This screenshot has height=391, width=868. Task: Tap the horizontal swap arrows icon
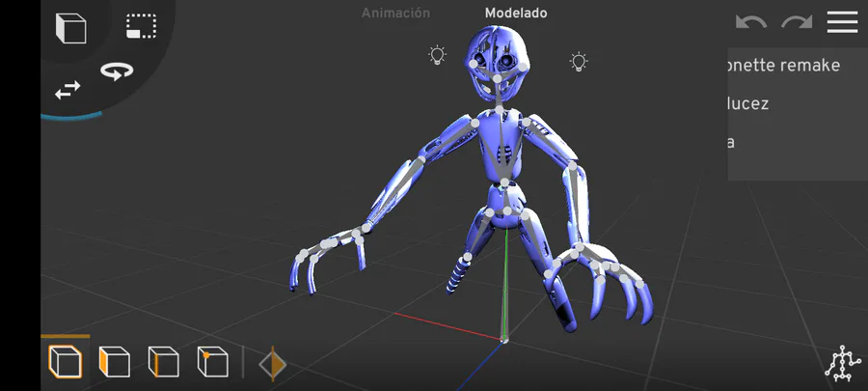point(68,91)
